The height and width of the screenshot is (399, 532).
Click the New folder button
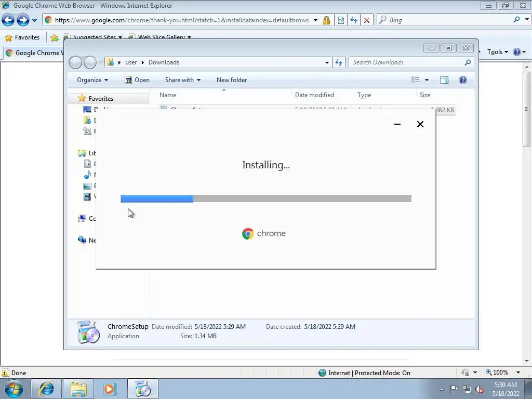pos(232,80)
